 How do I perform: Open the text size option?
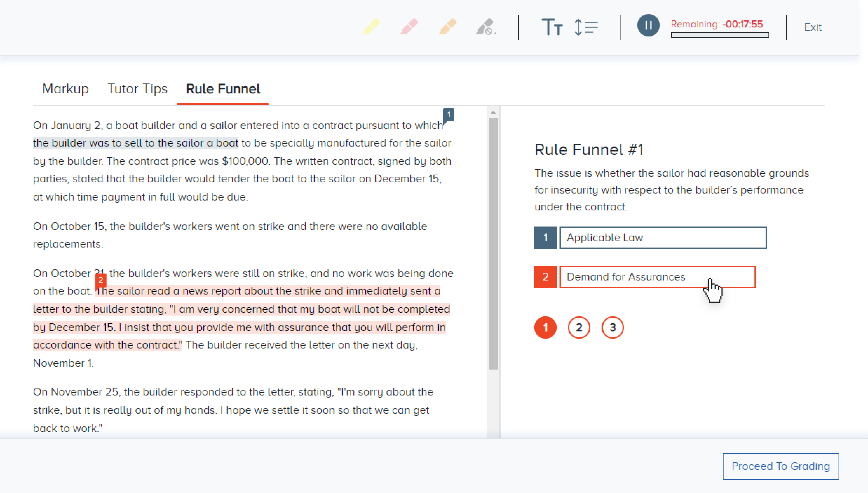click(x=552, y=27)
